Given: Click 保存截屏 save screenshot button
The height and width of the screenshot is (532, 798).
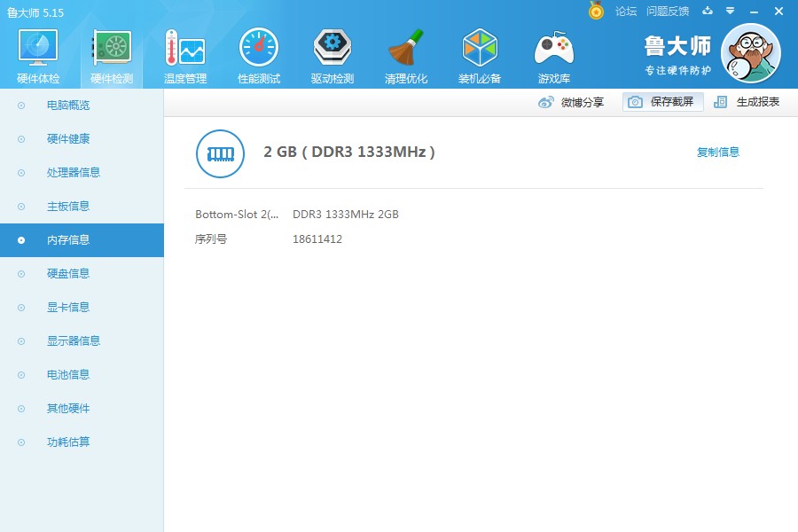Looking at the screenshot, I should point(663,102).
